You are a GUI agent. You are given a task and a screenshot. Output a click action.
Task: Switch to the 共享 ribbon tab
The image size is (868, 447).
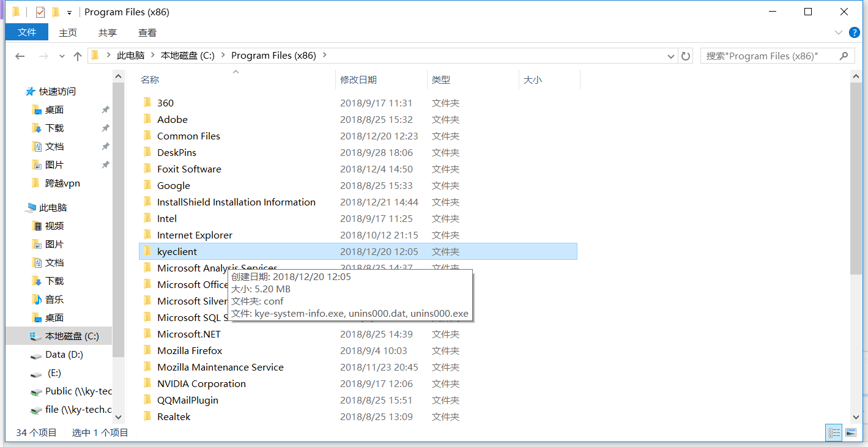coord(108,32)
